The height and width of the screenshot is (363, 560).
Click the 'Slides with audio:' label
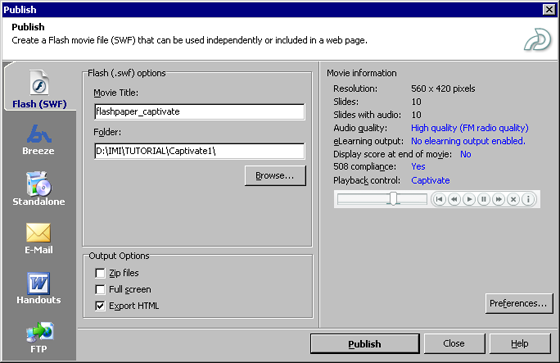pyautogui.click(x=367, y=115)
